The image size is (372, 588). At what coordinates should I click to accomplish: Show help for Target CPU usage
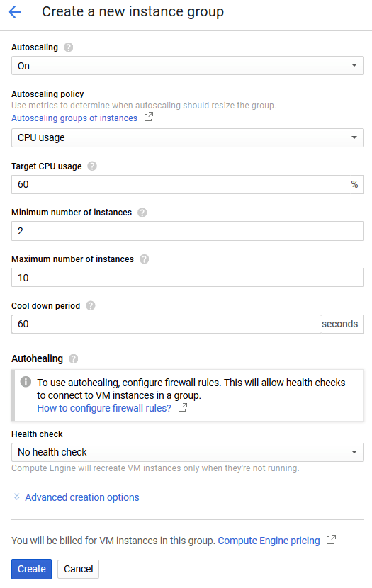pos(92,166)
